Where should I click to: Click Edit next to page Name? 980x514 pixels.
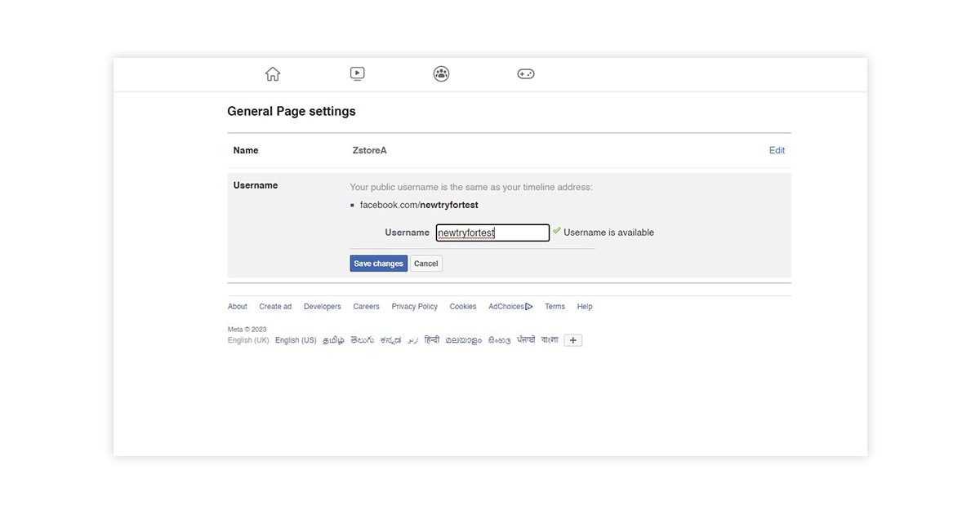point(777,150)
